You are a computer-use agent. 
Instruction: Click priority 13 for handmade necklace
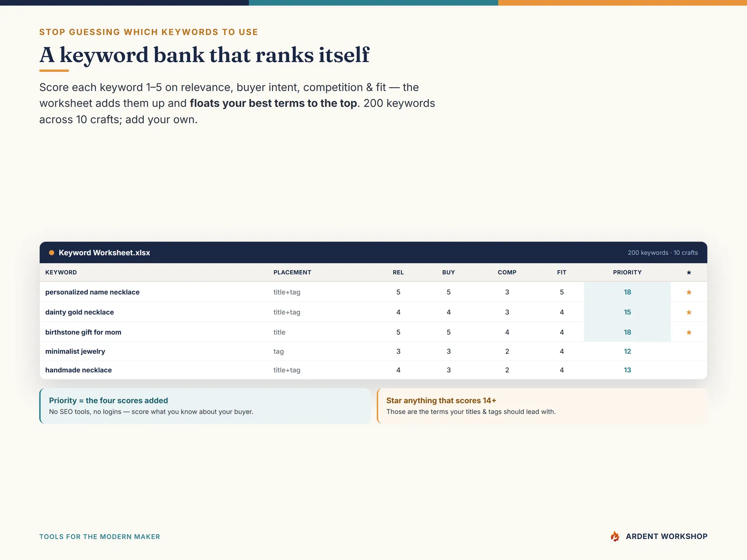627,370
